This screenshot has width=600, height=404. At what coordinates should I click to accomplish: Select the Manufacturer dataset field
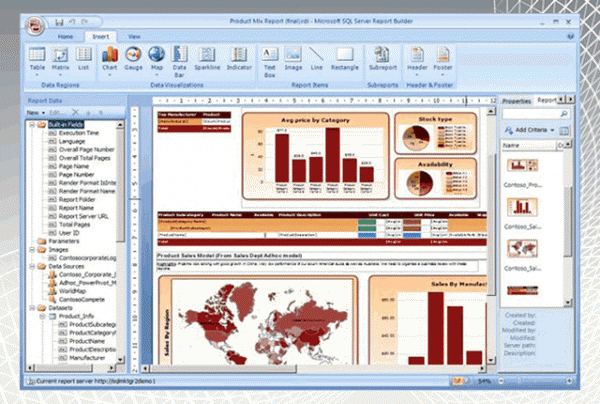click(87, 358)
